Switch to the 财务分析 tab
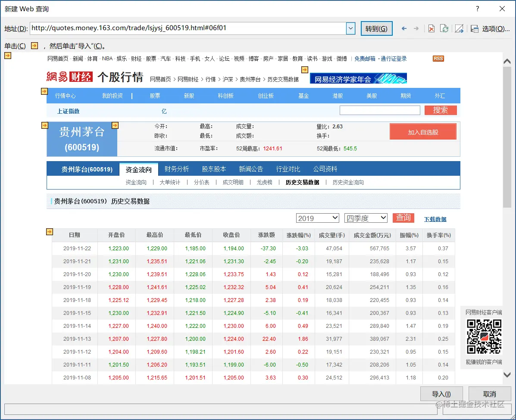This screenshot has height=420, width=516. (177, 169)
